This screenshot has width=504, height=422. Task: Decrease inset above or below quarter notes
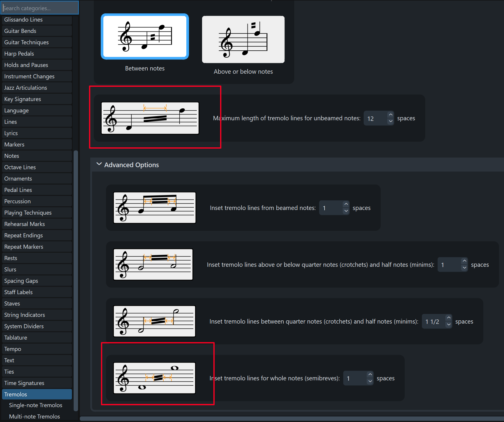pos(464,268)
